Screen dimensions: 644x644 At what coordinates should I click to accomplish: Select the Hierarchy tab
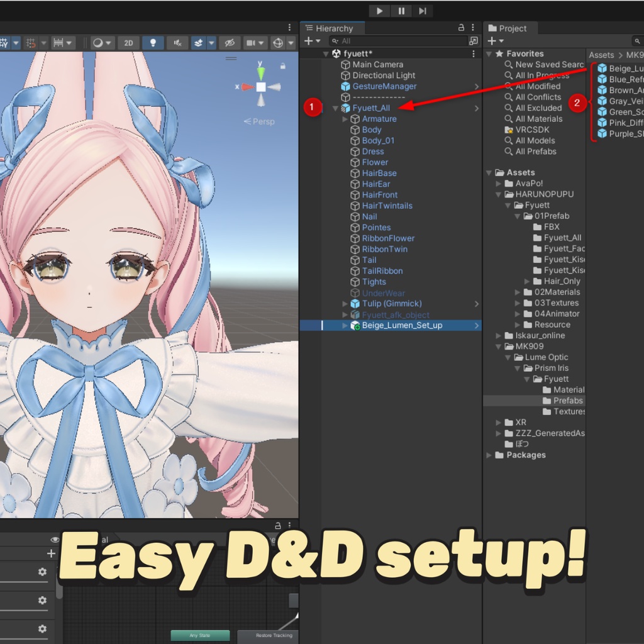pyautogui.click(x=333, y=28)
